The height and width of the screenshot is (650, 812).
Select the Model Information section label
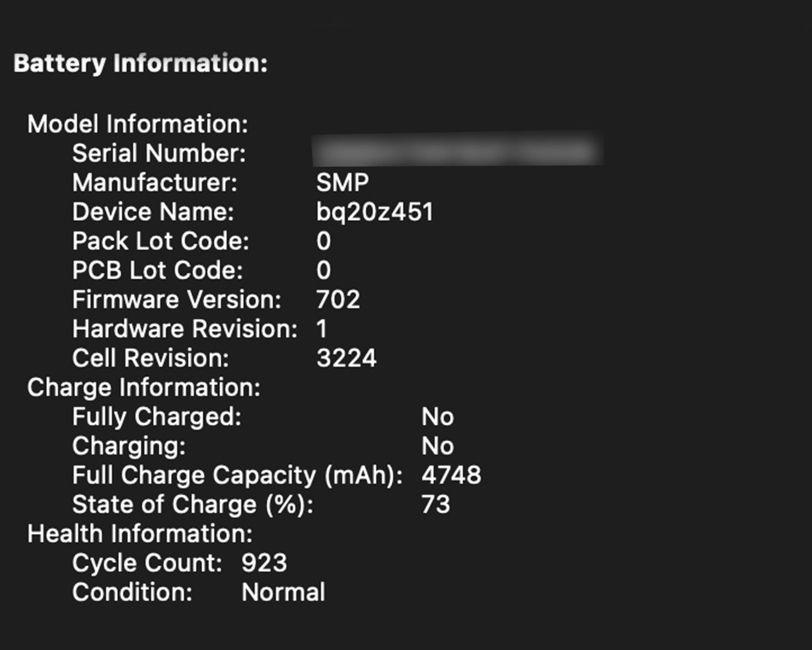pyautogui.click(x=138, y=124)
